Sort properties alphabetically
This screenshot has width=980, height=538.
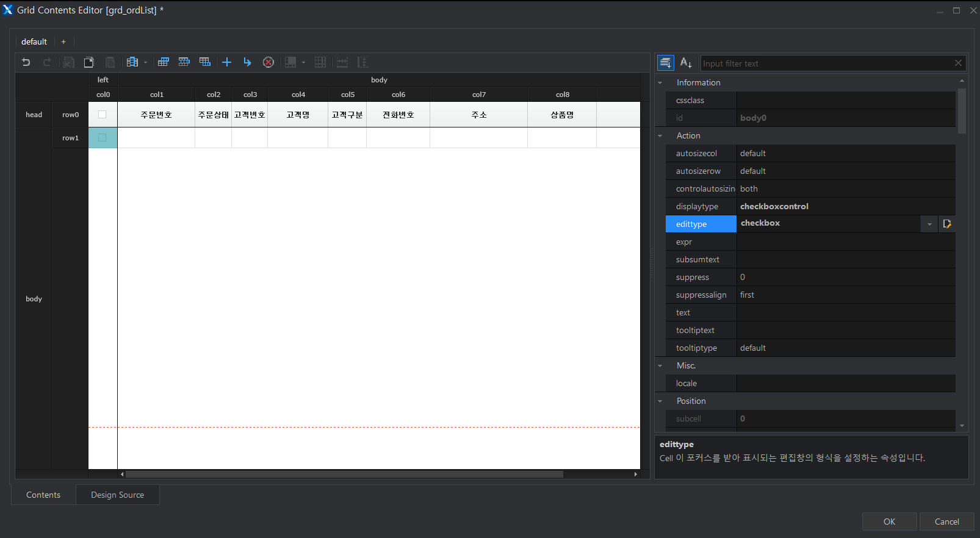coord(686,63)
